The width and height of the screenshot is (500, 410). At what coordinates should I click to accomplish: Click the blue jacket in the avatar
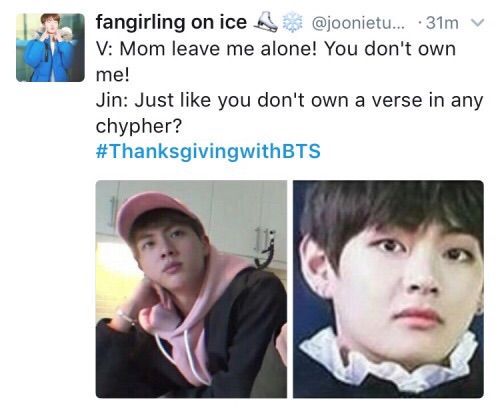pos(50,60)
